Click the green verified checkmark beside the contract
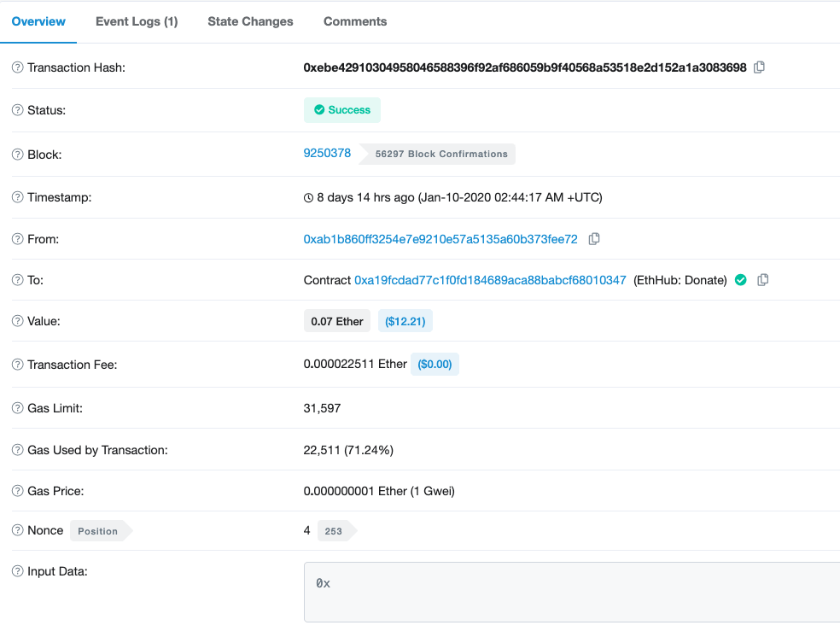This screenshot has width=840, height=631. 739,279
